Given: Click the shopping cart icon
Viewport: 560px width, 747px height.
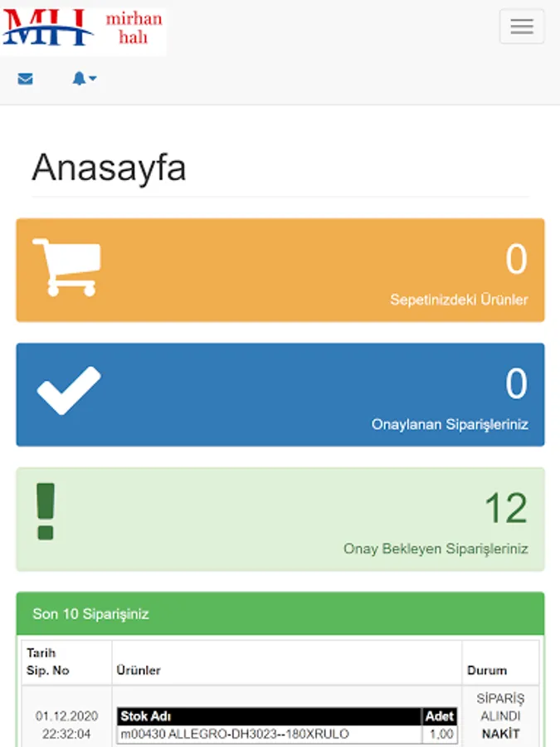Looking at the screenshot, I should click(x=66, y=266).
